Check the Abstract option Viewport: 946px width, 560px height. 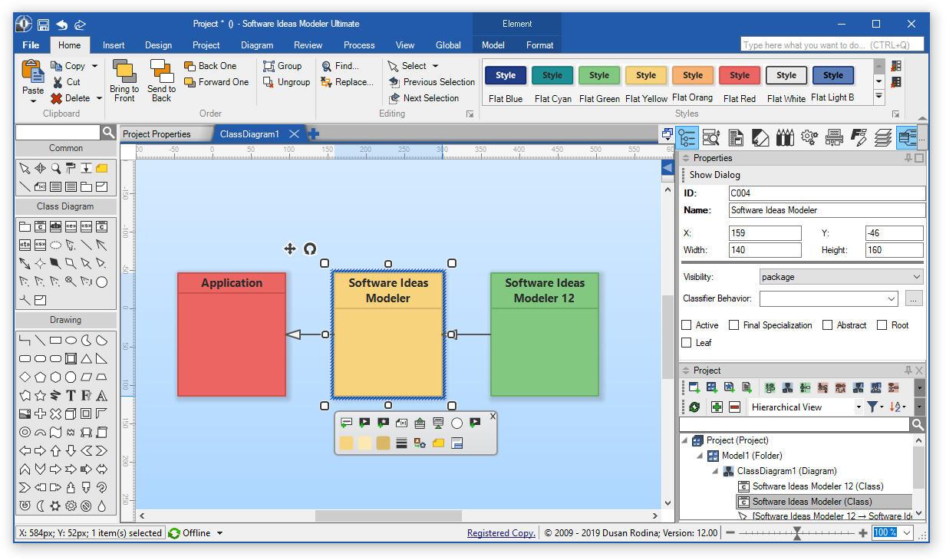[x=827, y=325]
